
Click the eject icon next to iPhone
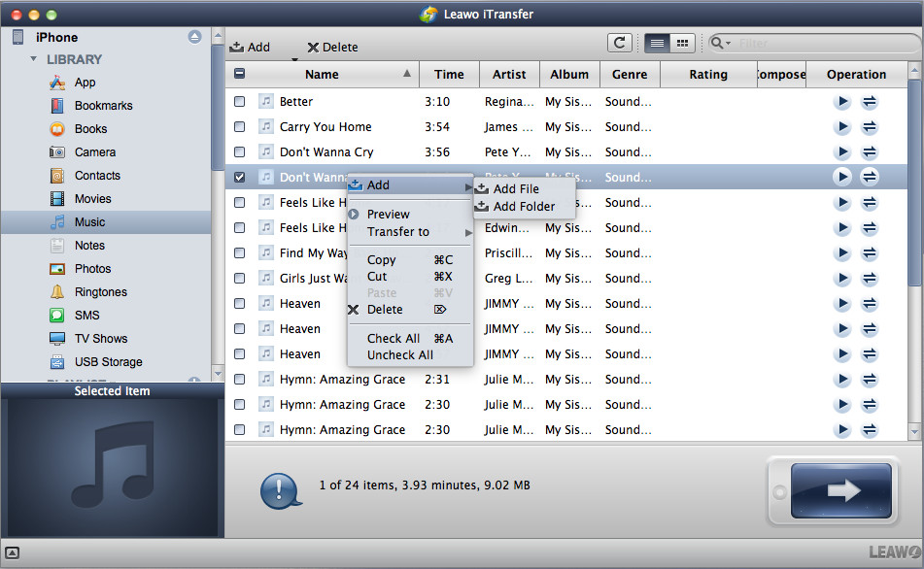coord(195,37)
